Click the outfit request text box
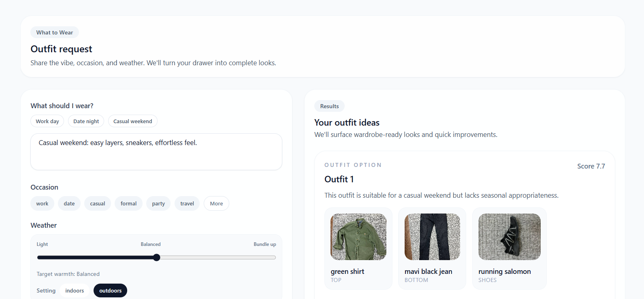This screenshot has height=299, width=644. click(x=156, y=152)
